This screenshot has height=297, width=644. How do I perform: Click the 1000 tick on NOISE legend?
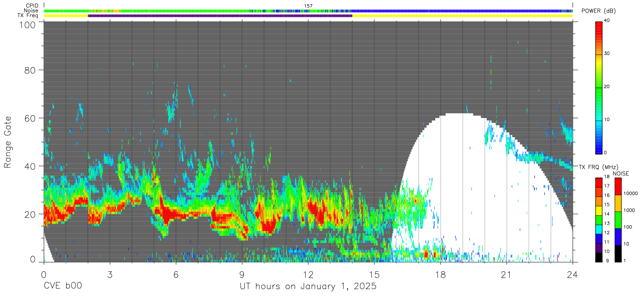(629, 211)
